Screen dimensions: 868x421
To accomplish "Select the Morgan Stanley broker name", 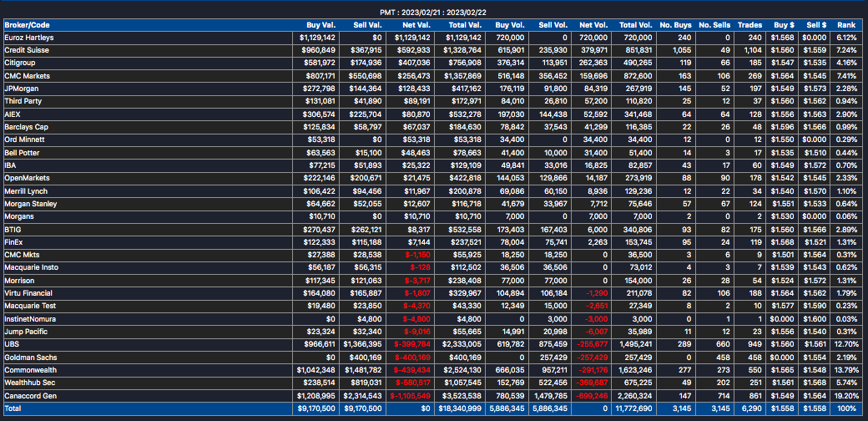I will point(30,203).
